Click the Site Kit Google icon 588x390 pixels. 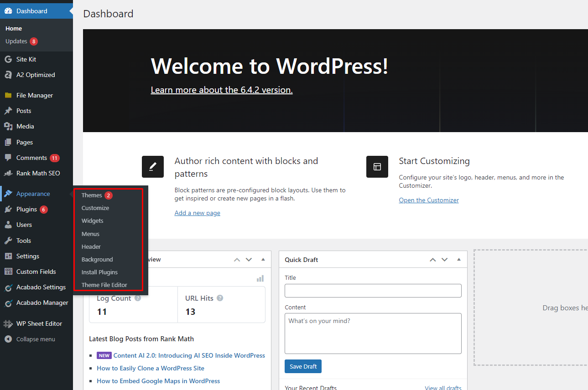[8, 59]
